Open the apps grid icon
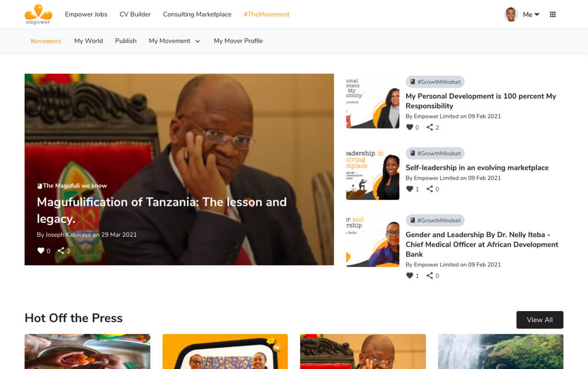Screen dimensions: 588x369 552,14
